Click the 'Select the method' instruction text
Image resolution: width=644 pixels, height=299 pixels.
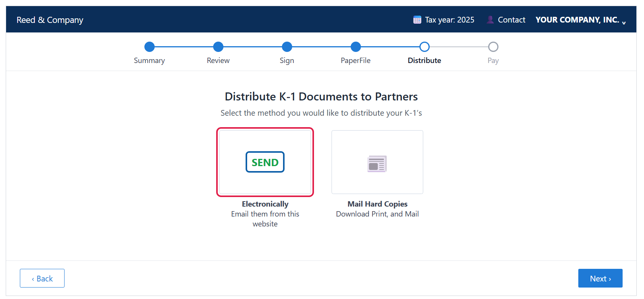[321, 113]
